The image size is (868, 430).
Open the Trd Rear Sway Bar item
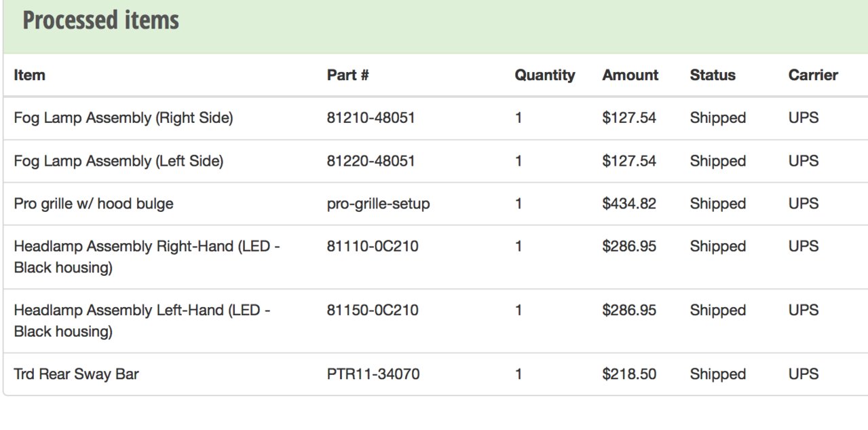coord(76,374)
